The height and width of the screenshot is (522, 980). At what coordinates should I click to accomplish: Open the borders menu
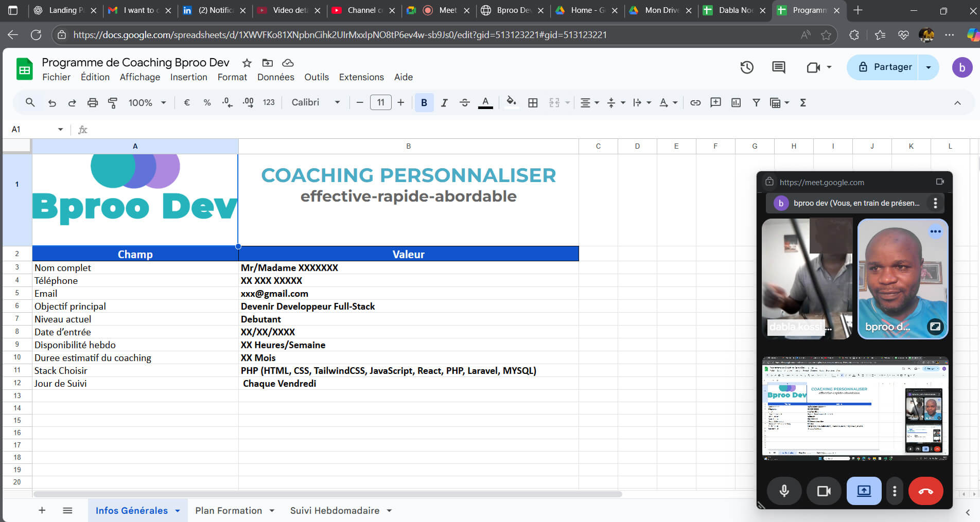click(533, 103)
